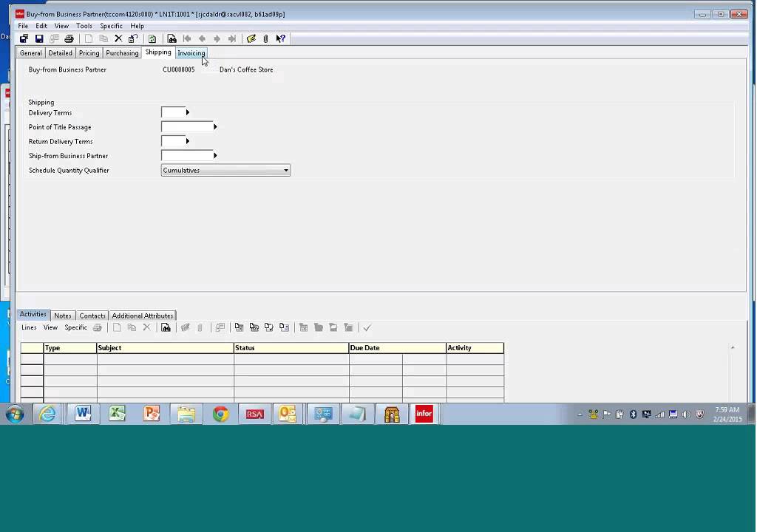Screen dimensions: 757x532
Task: Click the Status column header
Action: coord(291,348)
